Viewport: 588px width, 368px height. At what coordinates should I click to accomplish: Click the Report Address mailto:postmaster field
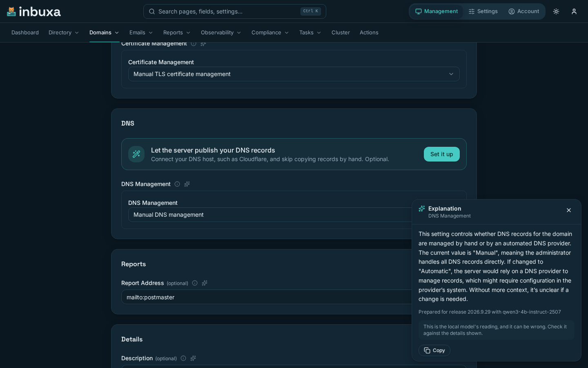coord(267,297)
